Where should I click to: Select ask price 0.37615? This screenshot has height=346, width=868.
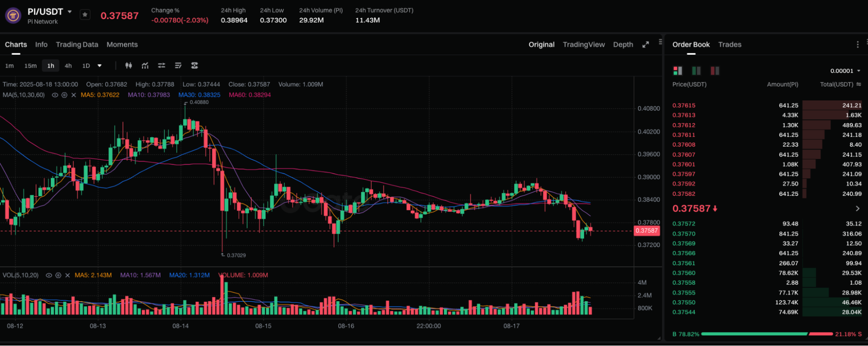pos(684,105)
